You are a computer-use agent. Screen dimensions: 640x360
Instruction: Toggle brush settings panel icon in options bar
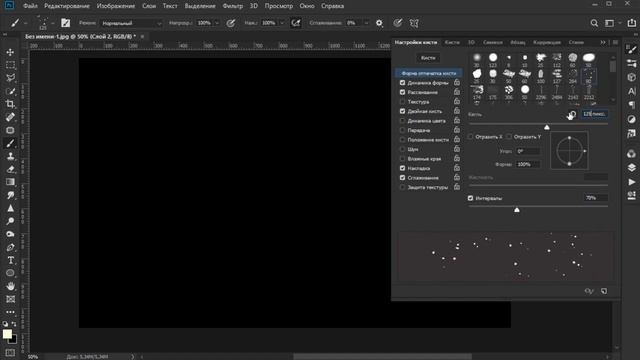click(65, 23)
